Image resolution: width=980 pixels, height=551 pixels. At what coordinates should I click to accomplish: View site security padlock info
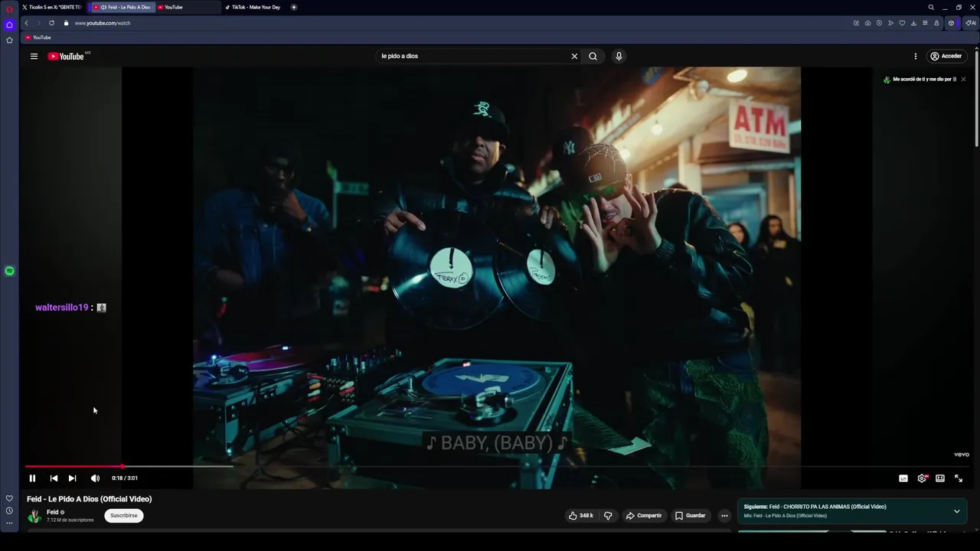click(66, 23)
